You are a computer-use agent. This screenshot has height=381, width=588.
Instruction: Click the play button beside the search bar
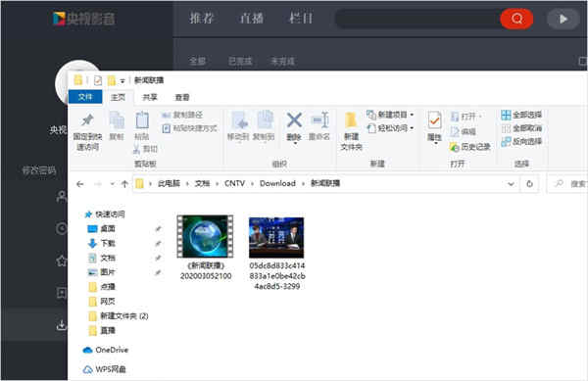tap(563, 20)
